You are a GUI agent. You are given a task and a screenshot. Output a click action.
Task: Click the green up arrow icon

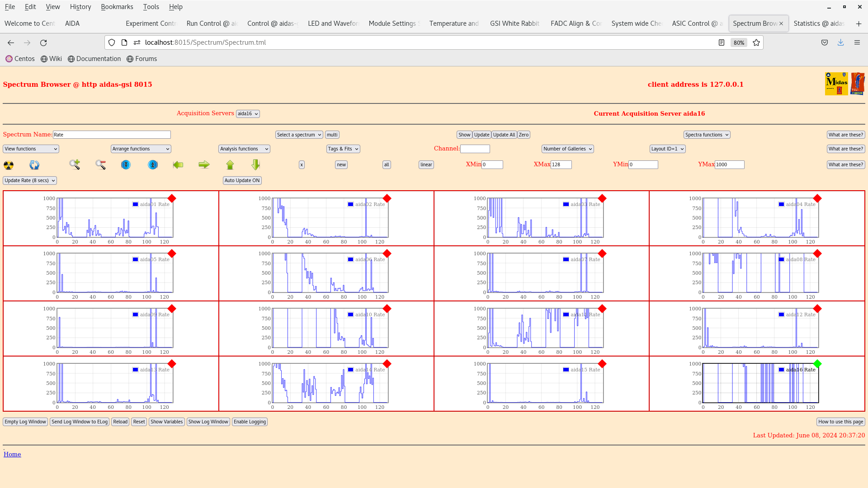[x=230, y=164]
